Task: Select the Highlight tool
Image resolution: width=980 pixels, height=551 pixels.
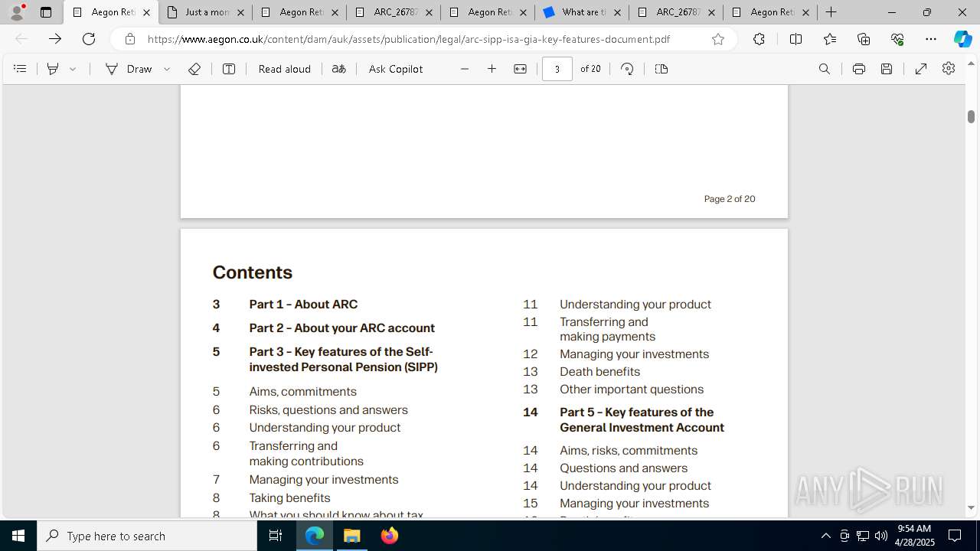Action: 53,69
